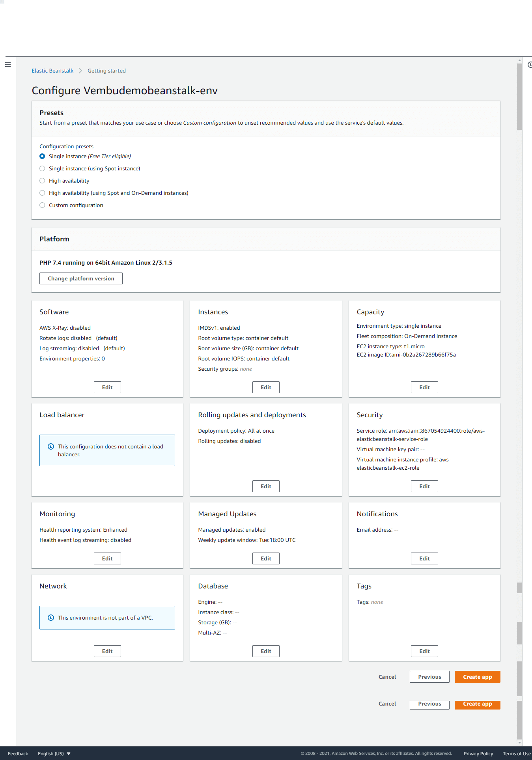Select Single instance (using Spot instance) preset
The image size is (532, 760).
click(42, 168)
